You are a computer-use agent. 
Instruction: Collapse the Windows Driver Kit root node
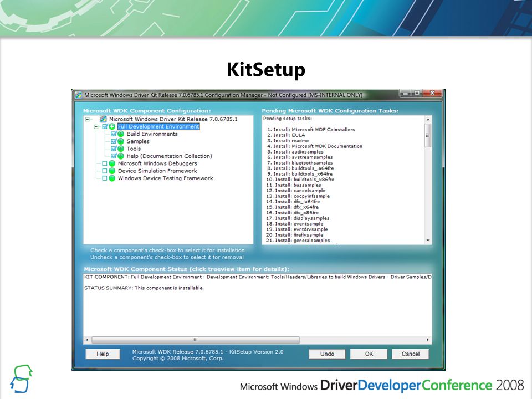[x=87, y=120]
